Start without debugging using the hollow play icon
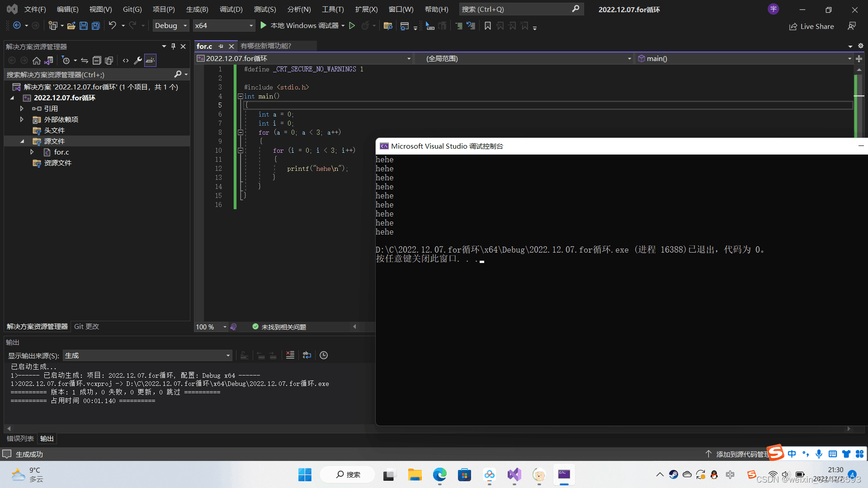The height and width of the screenshot is (488, 868). 352,26
